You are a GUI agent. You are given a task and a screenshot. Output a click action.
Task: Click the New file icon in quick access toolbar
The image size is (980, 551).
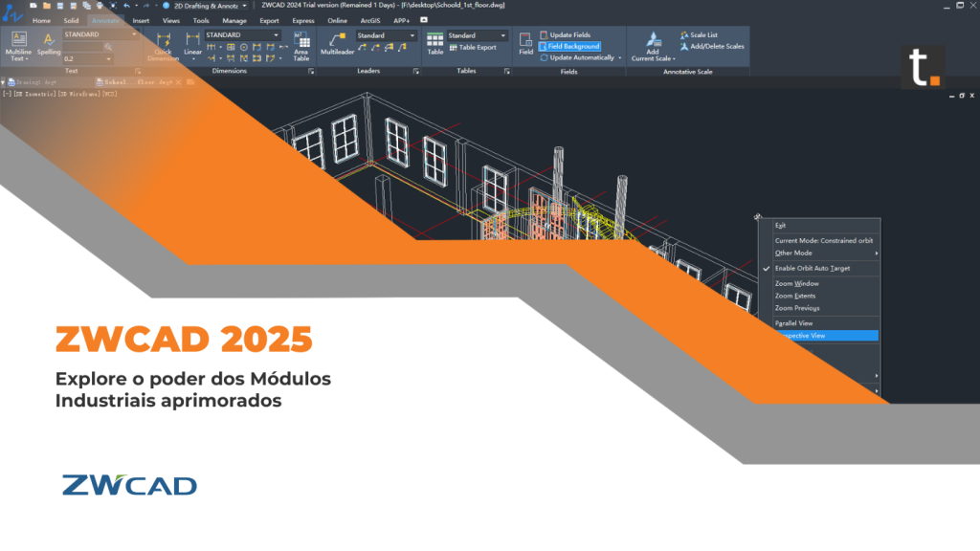[33, 6]
